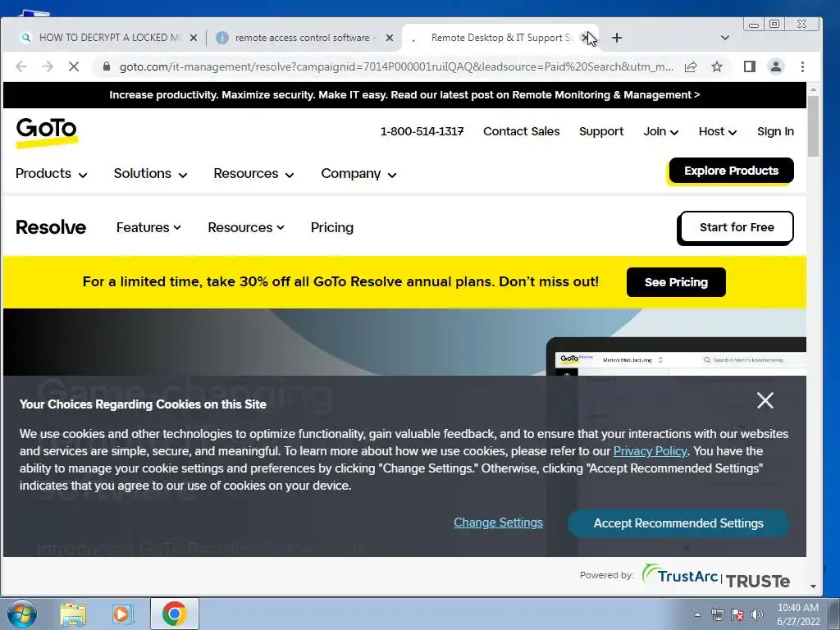Open Chrome's three-dot menu

point(802,66)
